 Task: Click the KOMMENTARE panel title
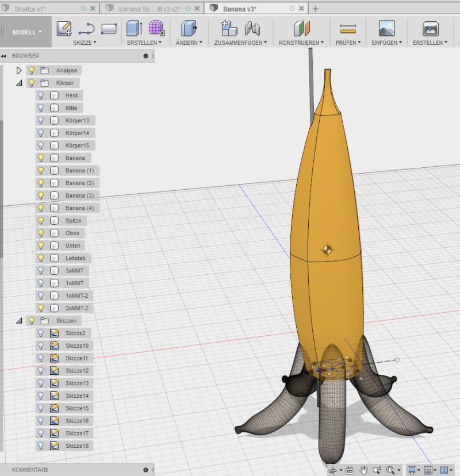(30, 470)
